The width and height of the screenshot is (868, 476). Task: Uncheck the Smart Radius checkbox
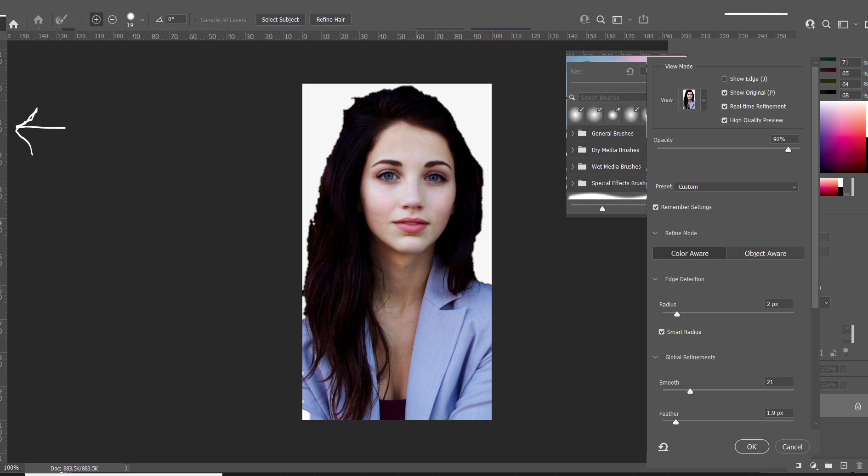[662, 332]
